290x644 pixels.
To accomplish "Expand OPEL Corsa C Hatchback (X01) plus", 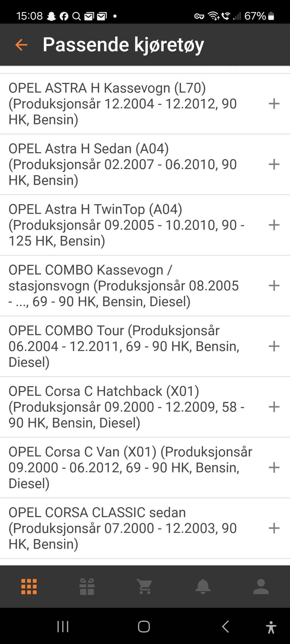I will tap(274, 407).
